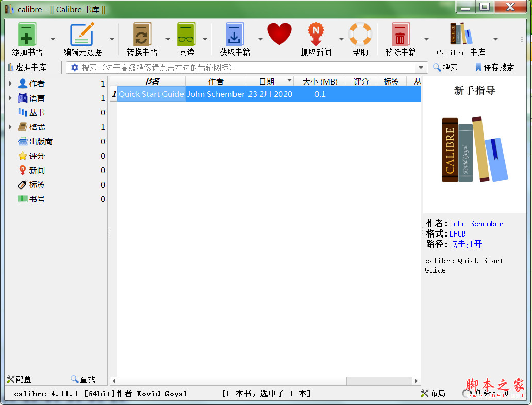Open dropdown arrow next to Calibre 书库
This screenshot has height=405, width=532.
point(496,39)
